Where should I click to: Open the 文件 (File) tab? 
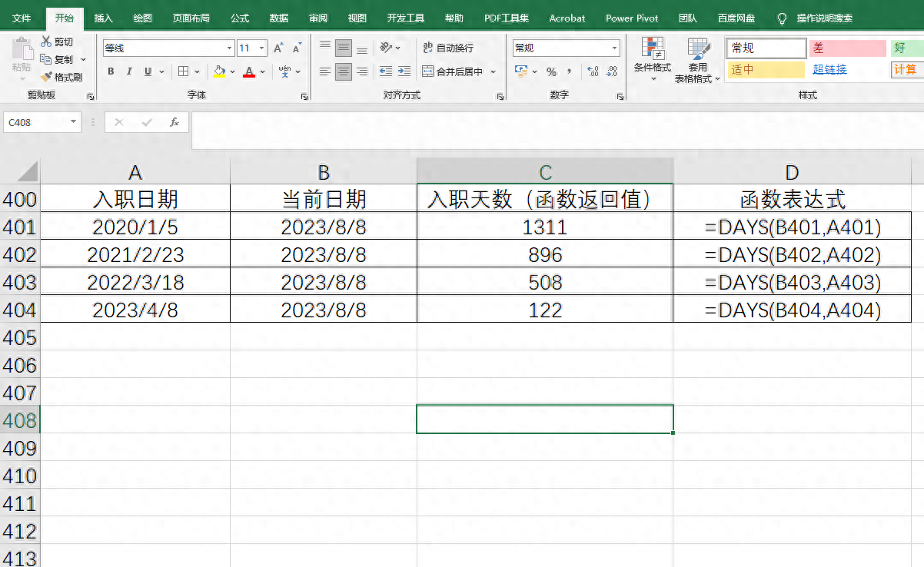coord(22,18)
